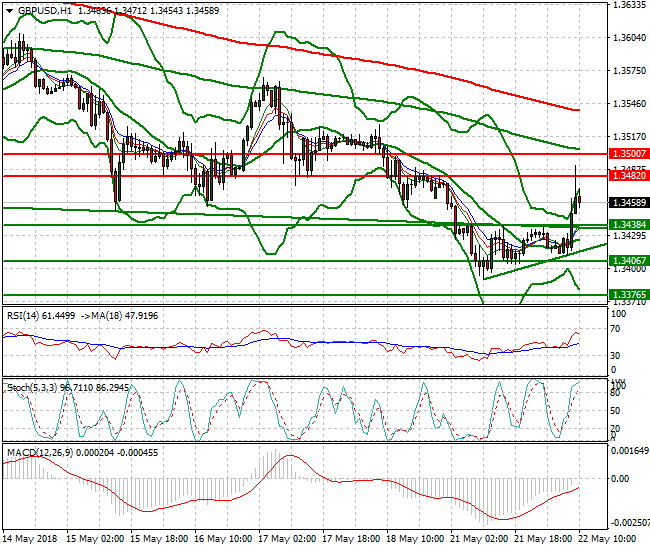Screen dimensions: 650x550
Task: Click the 14 May 2018 date label
Action: pyautogui.click(x=30, y=539)
